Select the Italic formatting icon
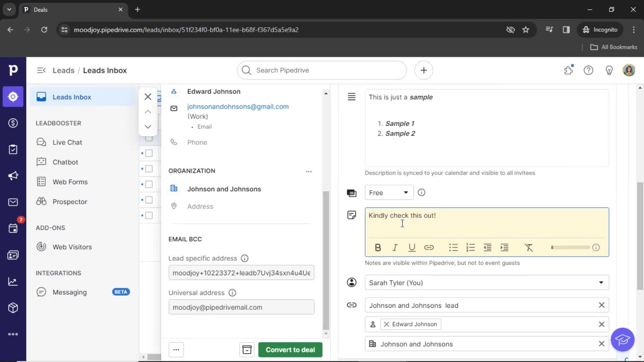Image resolution: width=644 pixels, height=362 pixels. point(395,247)
